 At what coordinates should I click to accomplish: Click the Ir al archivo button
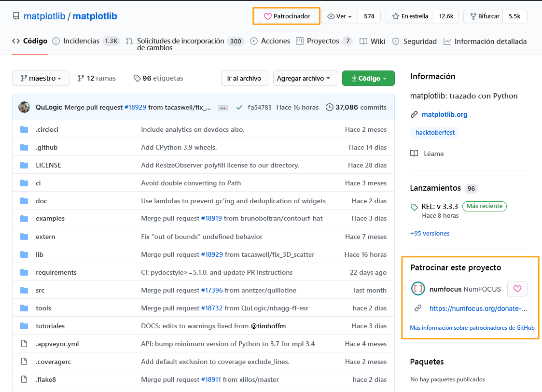[x=244, y=79]
